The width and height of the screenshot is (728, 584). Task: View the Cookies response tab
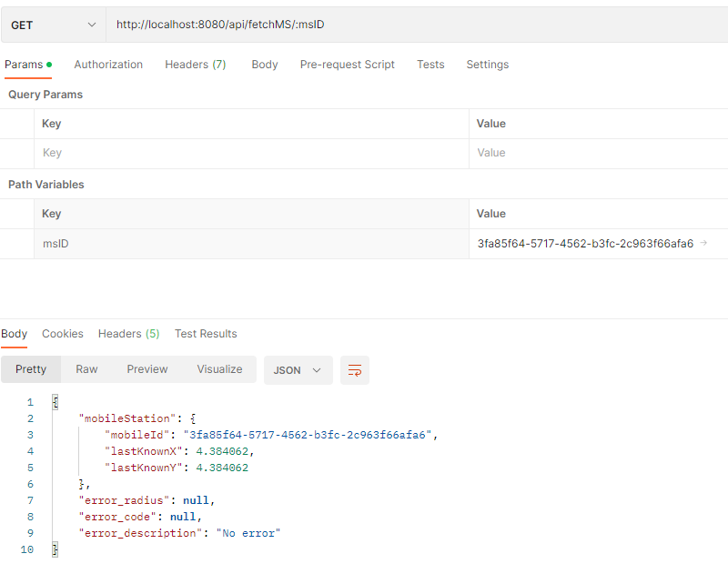62,333
